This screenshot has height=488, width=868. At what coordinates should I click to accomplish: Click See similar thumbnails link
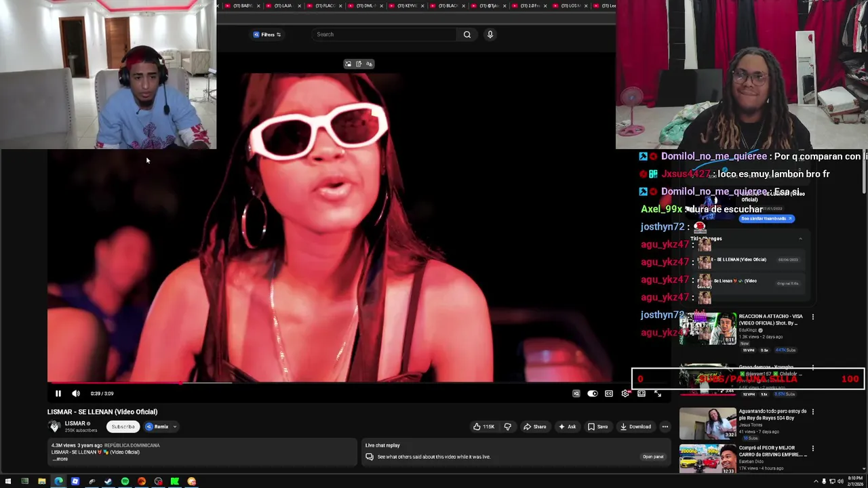click(766, 218)
